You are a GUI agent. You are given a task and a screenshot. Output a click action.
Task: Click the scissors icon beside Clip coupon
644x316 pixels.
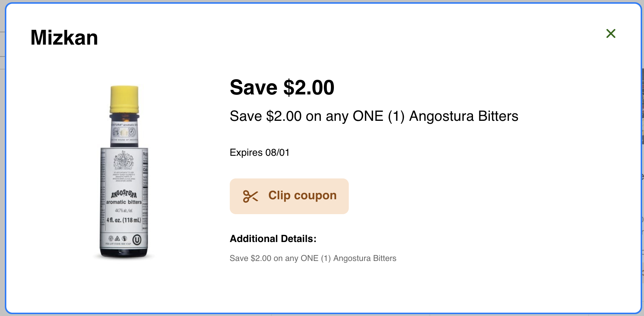pyautogui.click(x=250, y=196)
